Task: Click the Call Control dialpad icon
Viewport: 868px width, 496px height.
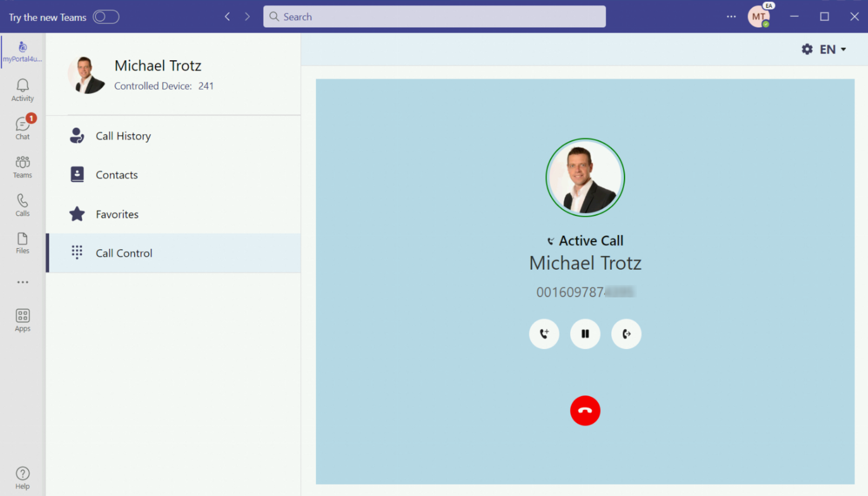Action: (x=77, y=253)
